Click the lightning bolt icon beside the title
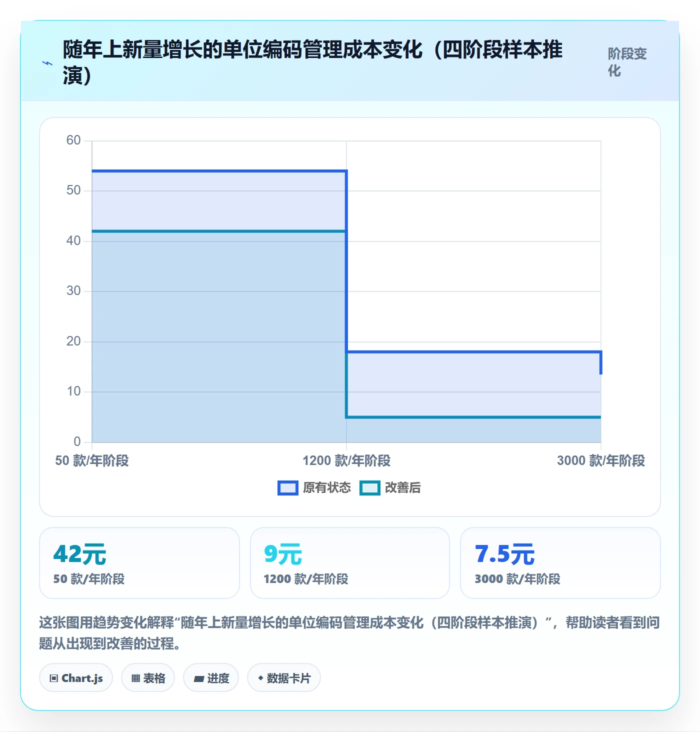Image resolution: width=700 pixels, height=732 pixels. coord(47,63)
